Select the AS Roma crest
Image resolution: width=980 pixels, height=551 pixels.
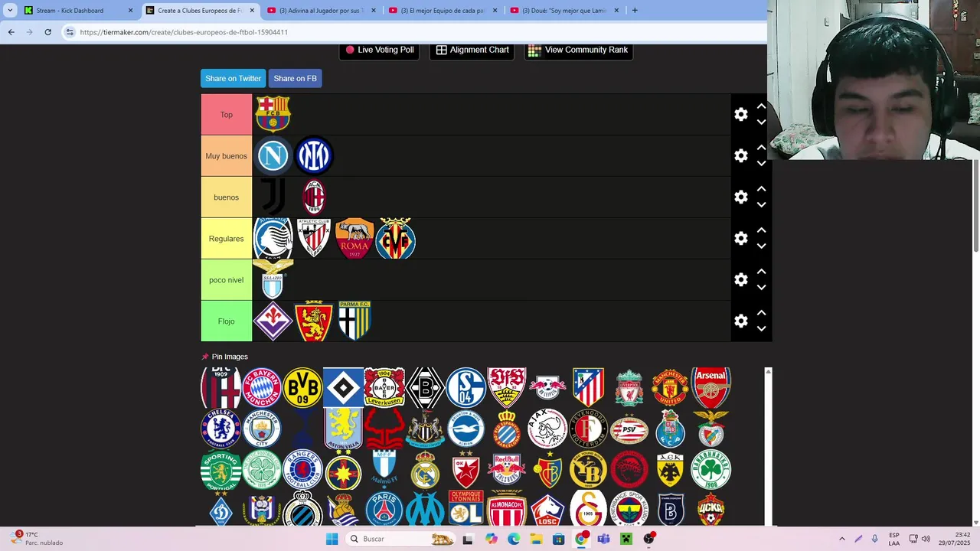coord(354,238)
